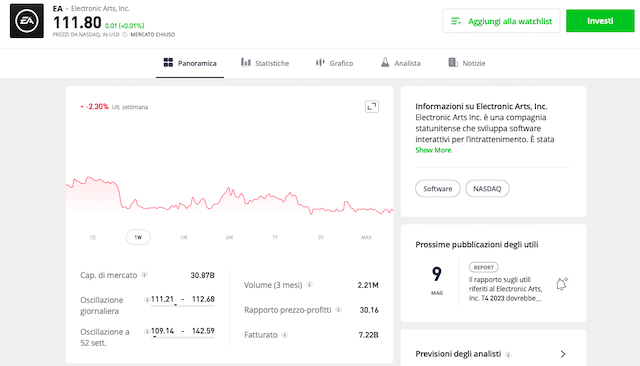Viewport: 640px width, 366px height.
Task: Open the Notizie tab
Action: [x=467, y=63]
